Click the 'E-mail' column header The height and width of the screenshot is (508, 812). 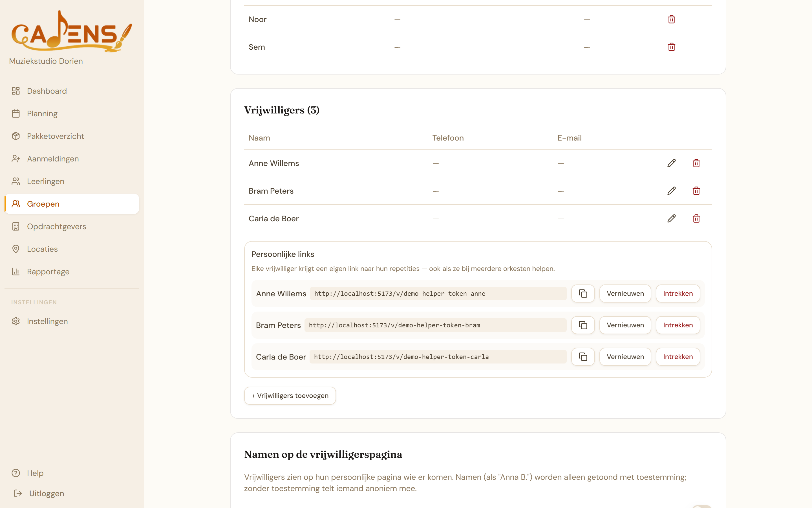tap(570, 138)
